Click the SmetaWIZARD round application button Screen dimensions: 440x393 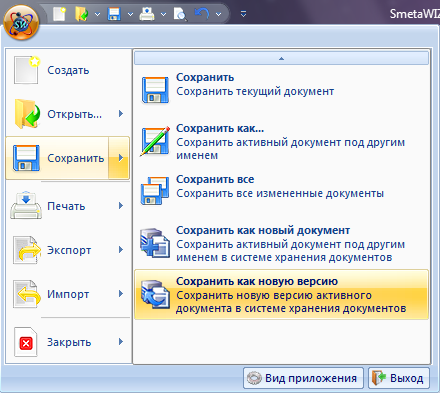[21, 23]
